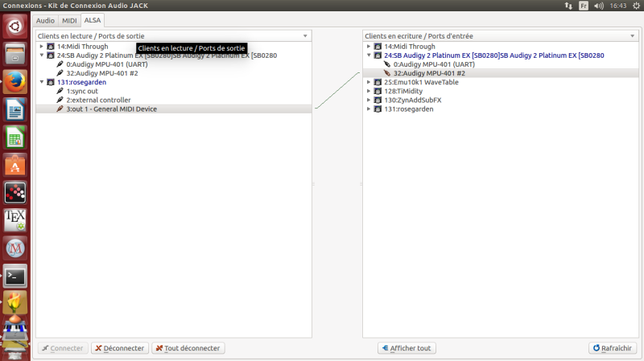This screenshot has height=361, width=644.
Task: Open the sound volume indicator
Action: [599, 6]
